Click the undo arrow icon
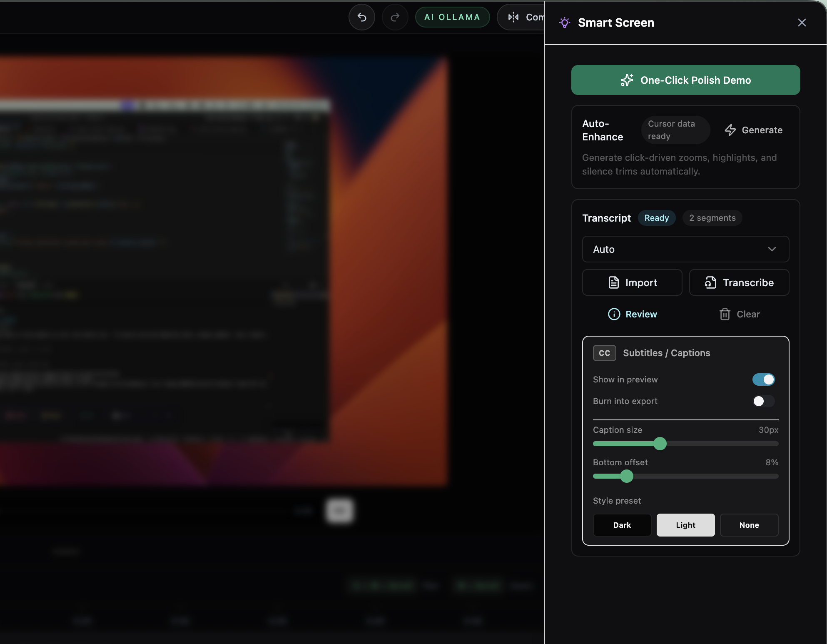 361,17
